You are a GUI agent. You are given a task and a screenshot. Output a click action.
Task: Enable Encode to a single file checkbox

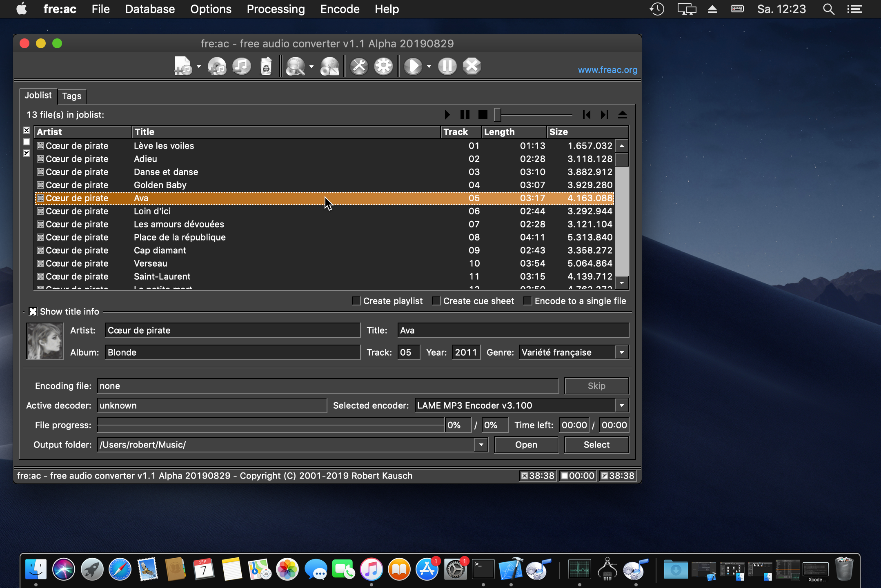click(527, 301)
